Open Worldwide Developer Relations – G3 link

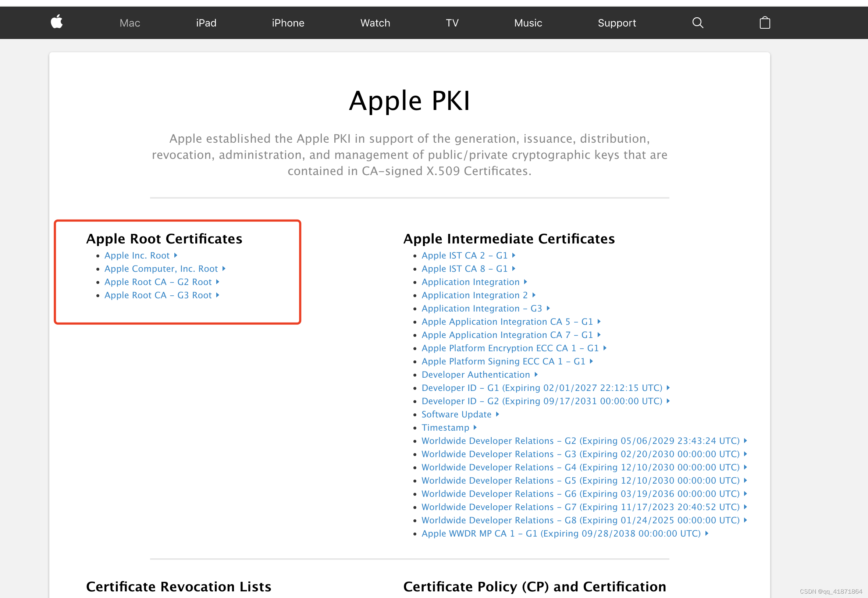[x=584, y=454]
